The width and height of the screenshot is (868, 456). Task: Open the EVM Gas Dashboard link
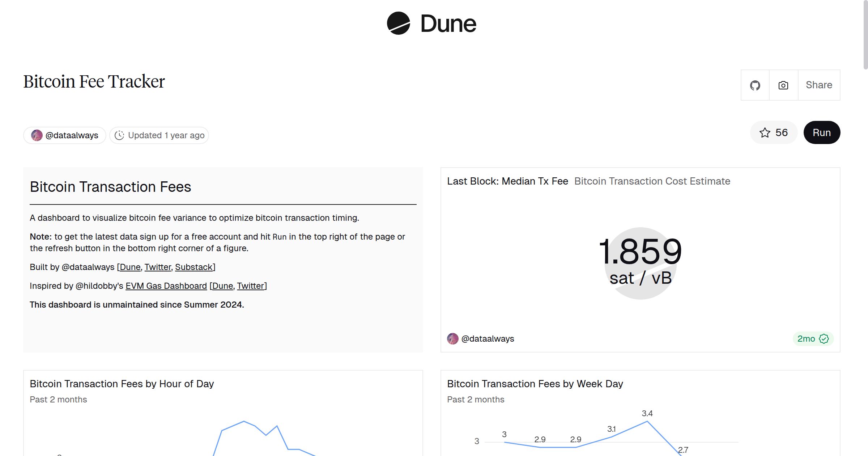point(166,286)
